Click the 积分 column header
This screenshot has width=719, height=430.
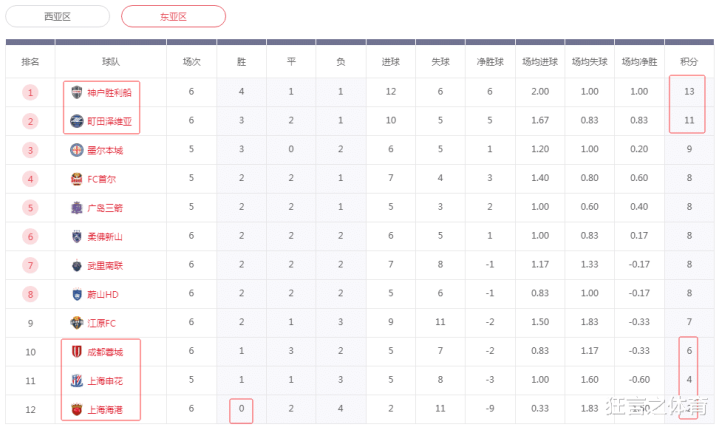click(689, 62)
